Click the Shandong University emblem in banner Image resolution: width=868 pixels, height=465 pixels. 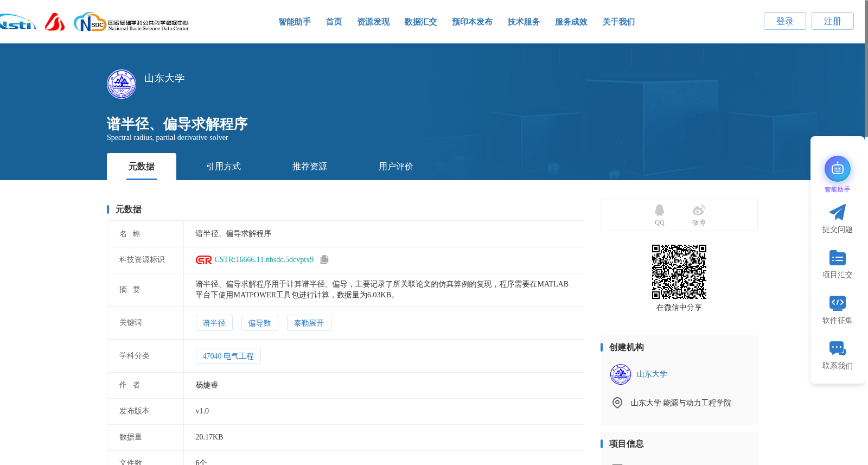122,84
